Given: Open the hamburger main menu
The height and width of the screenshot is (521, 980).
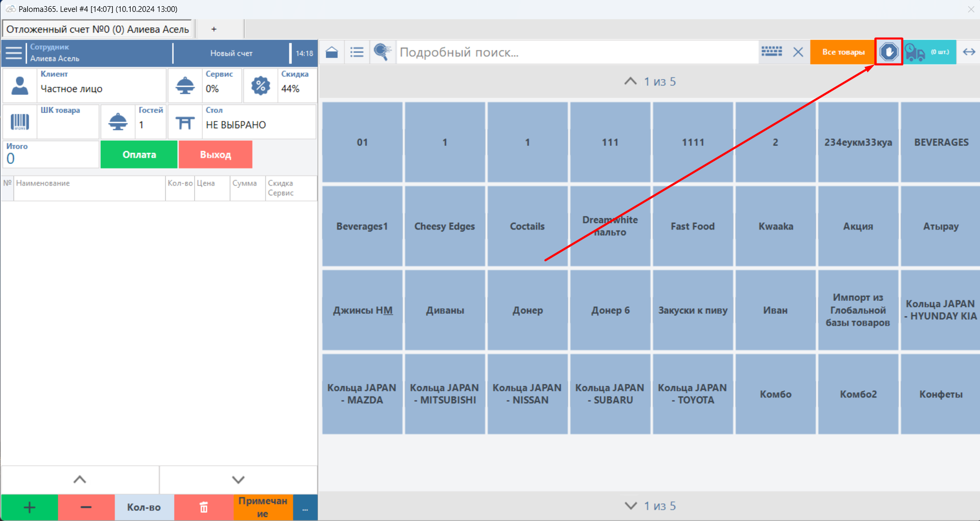Looking at the screenshot, I should point(14,53).
